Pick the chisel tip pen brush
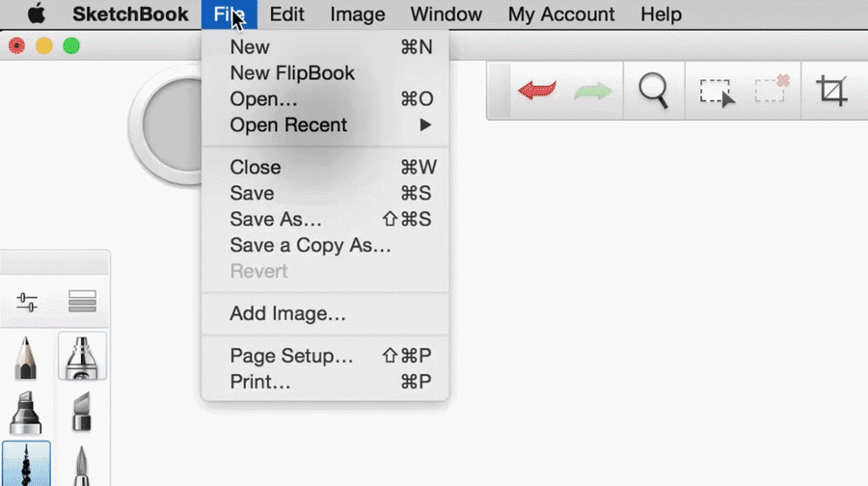This screenshot has height=486, width=868. click(82, 412)
